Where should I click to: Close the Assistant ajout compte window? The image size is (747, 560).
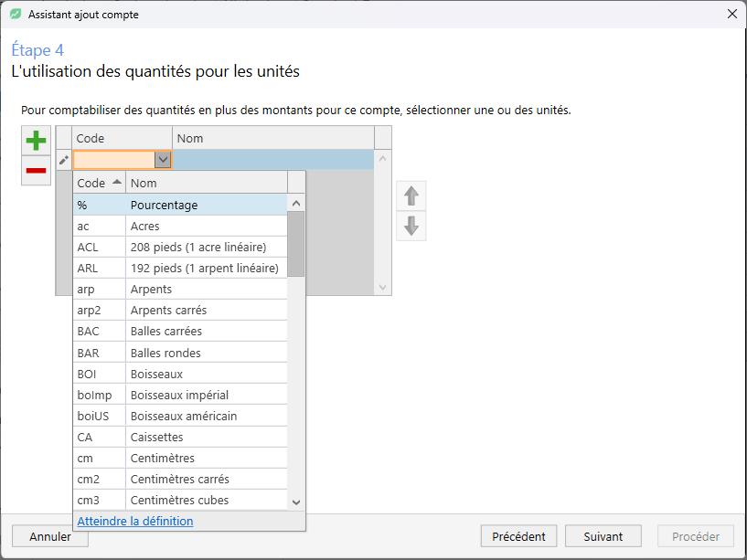click(x=732, y=15)
